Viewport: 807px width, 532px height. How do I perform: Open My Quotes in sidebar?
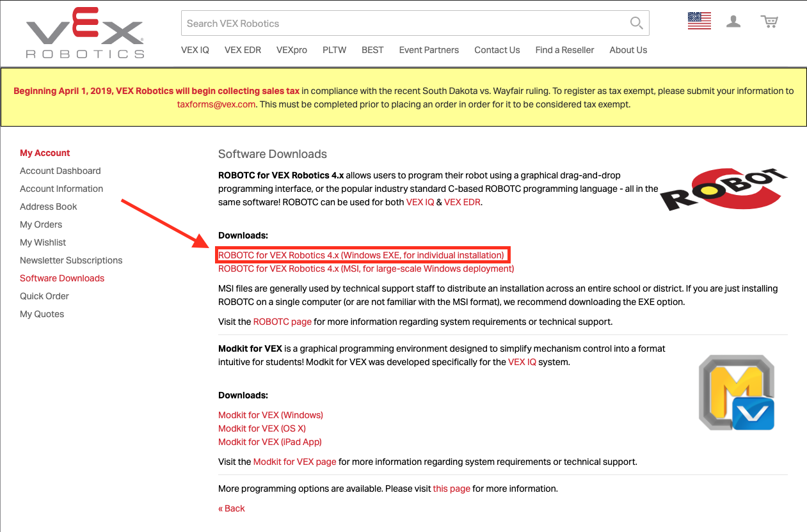pos(42,314)
